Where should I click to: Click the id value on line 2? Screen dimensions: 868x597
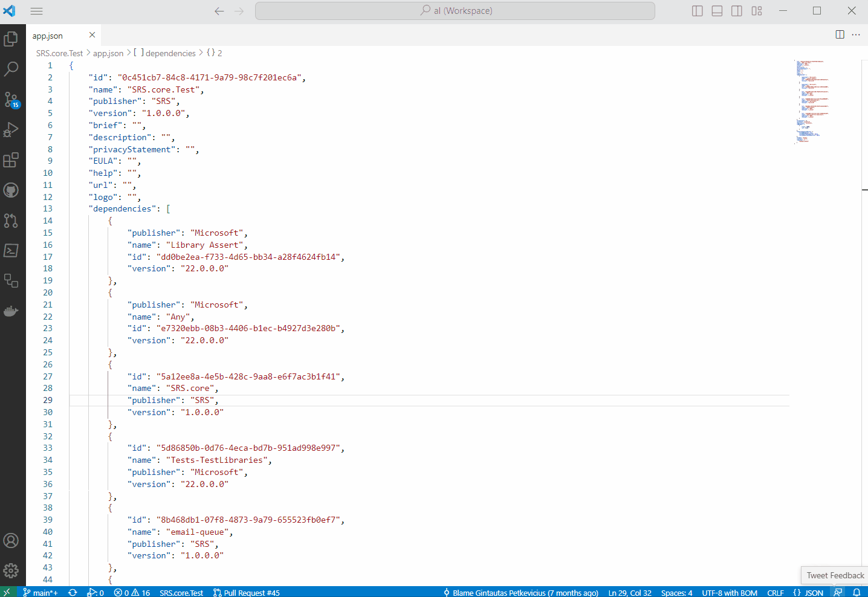pyautogui.click(x=209, y=77)
